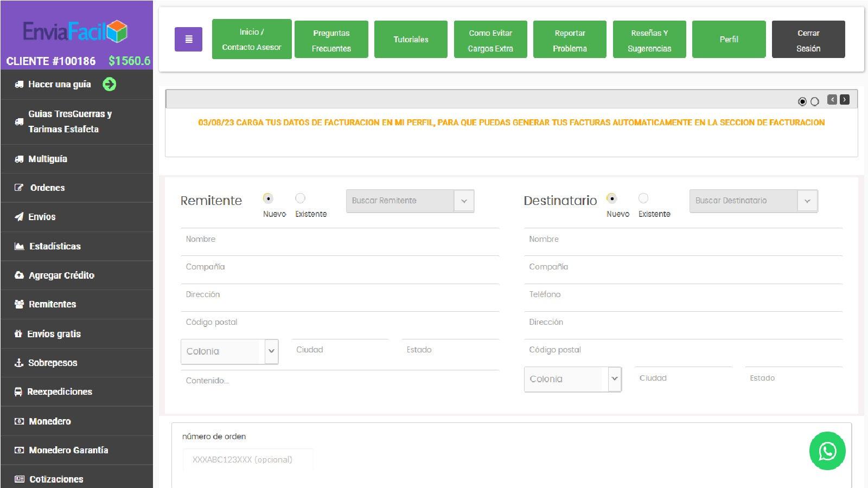Click Reportar Problema button
Viewport: 868px width, 488px height.
[570, 39]
